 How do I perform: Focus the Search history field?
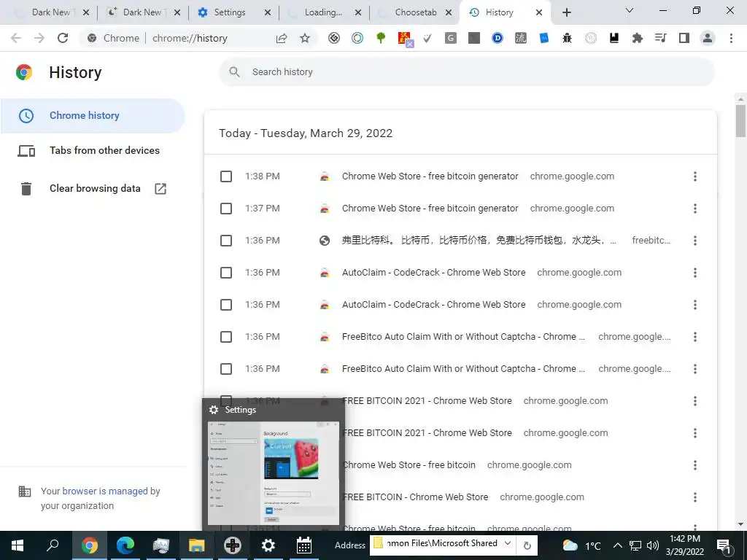(467, 72)
